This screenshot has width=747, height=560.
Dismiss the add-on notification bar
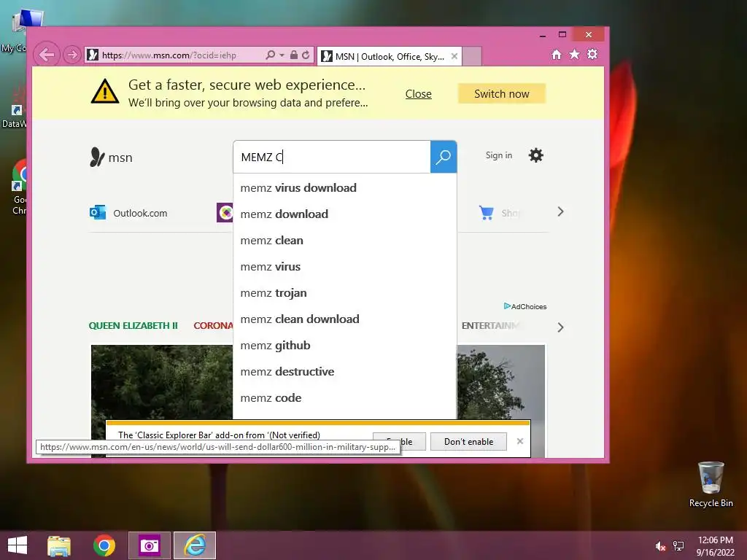[520, 441]
